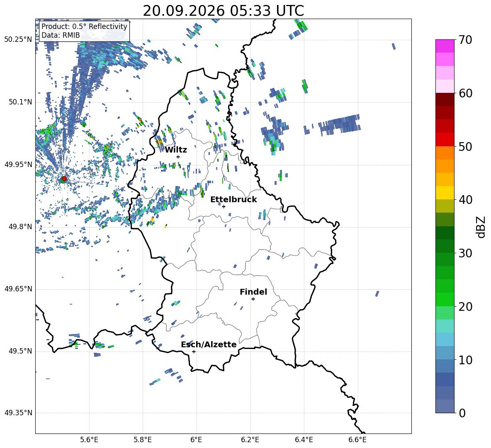Pick the yellow 40 dBZ colorbar band

[445, 193]
